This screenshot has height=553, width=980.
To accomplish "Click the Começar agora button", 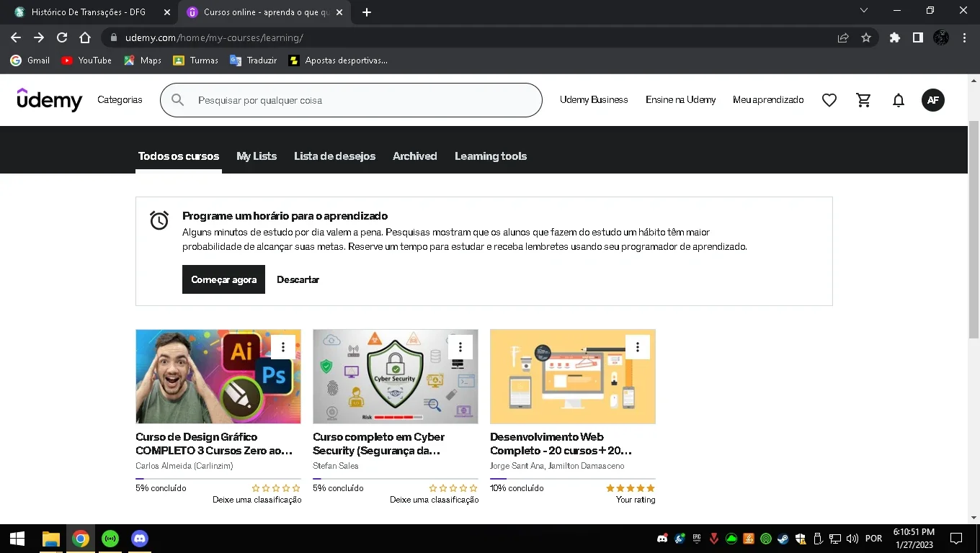I will tap(223, 279).
